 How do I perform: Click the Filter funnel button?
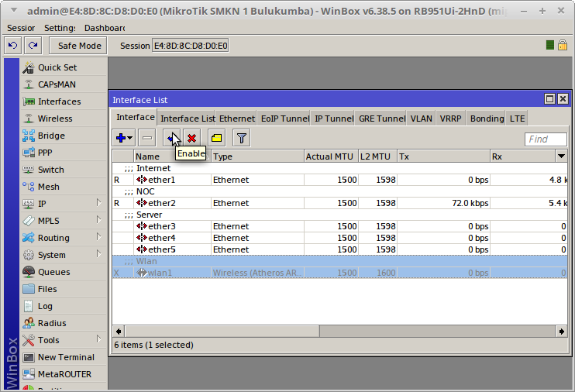[242, 138]
